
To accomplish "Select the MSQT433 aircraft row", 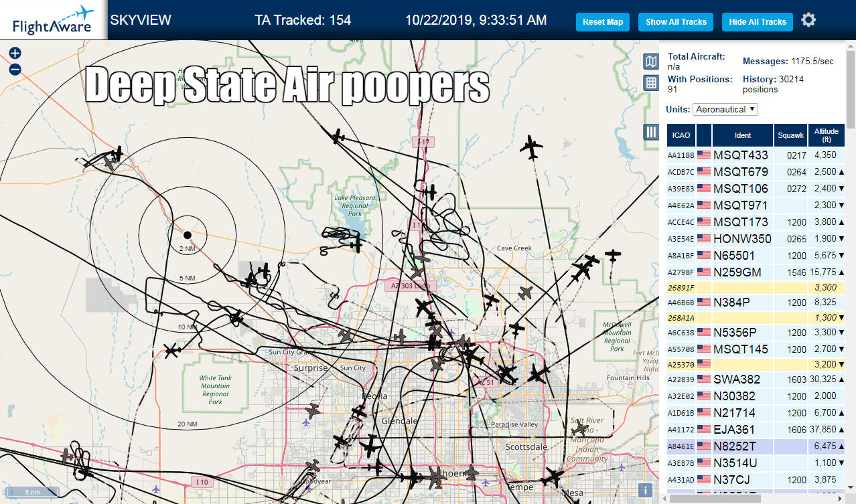I will pos(756,155).
